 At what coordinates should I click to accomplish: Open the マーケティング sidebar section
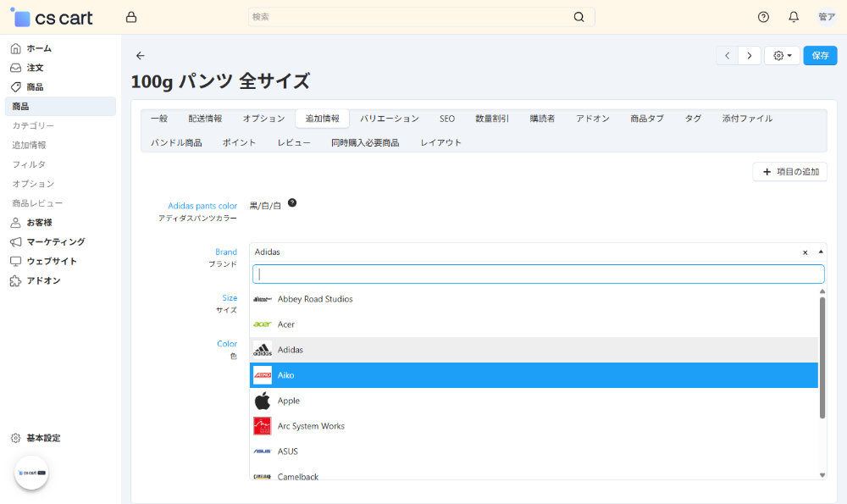tap(14, 241)
